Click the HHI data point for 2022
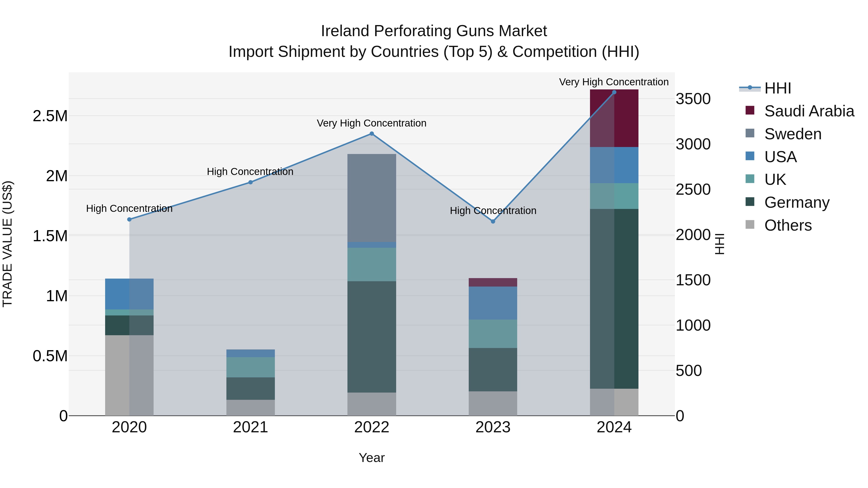The image size is (868, 488). point(372,134)
